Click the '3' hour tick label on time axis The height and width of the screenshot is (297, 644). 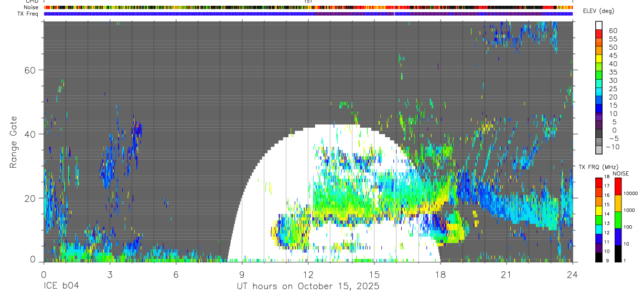[110, 274]
